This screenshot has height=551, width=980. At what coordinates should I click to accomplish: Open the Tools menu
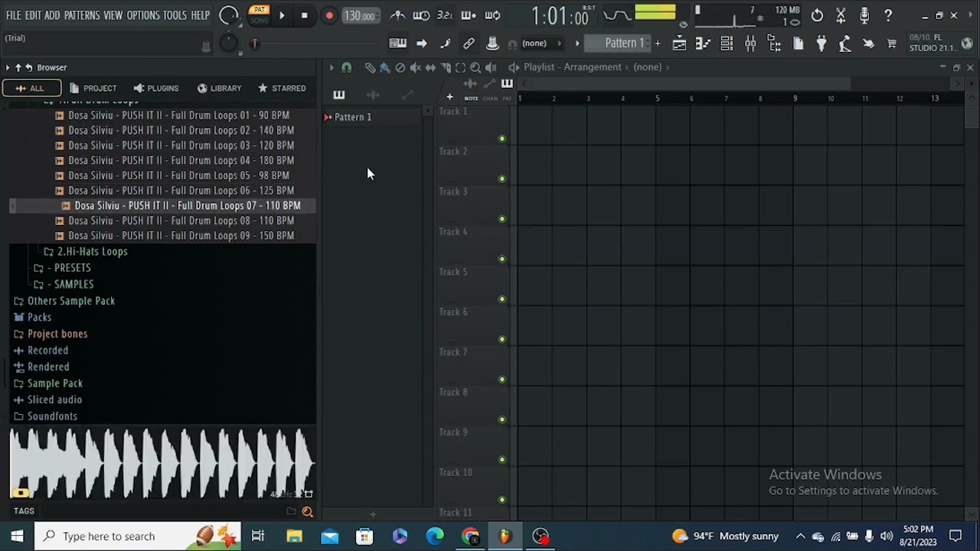(175, 15)
